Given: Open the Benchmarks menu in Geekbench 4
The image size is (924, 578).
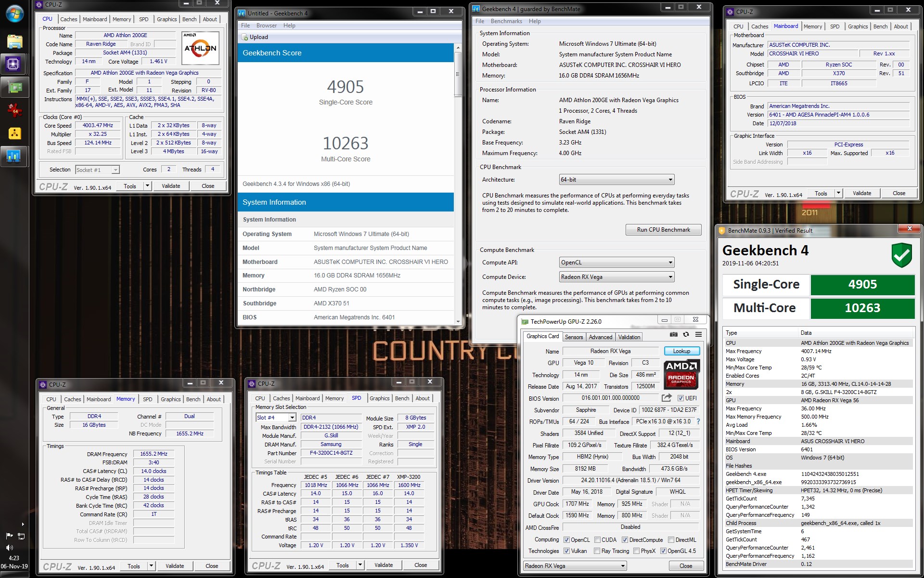Looking at the screenshot, I should pyautogui.click(x=506, y=21).
